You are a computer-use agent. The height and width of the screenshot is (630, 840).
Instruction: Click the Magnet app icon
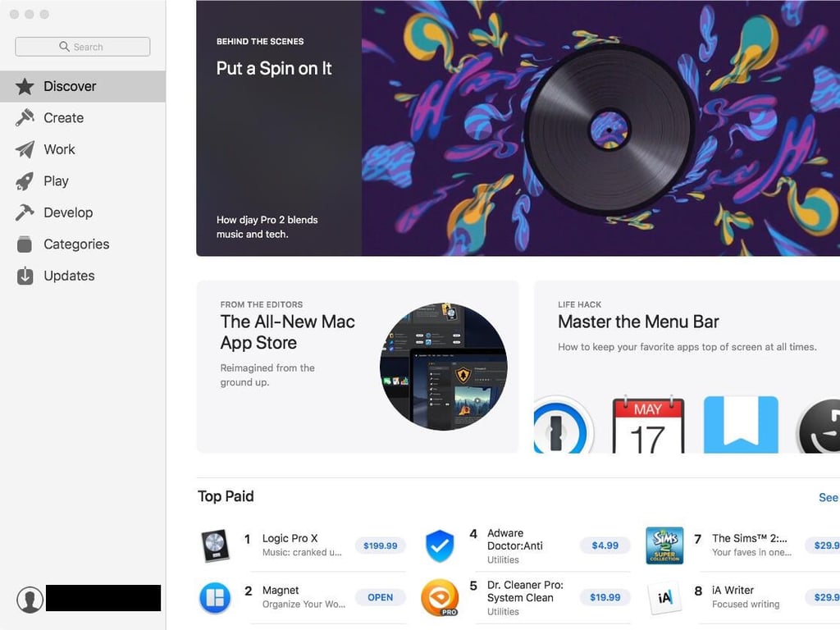pyautogui.click(x=215, y=597)
